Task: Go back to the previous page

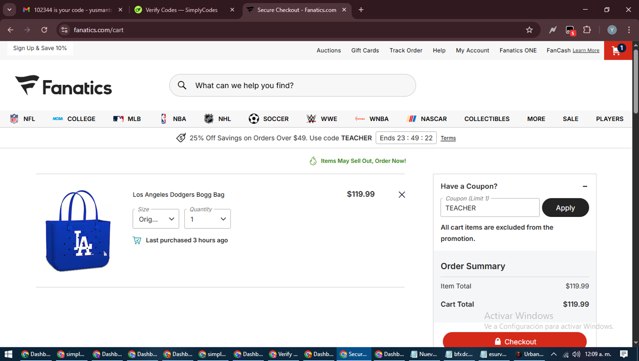Action: 10,30
